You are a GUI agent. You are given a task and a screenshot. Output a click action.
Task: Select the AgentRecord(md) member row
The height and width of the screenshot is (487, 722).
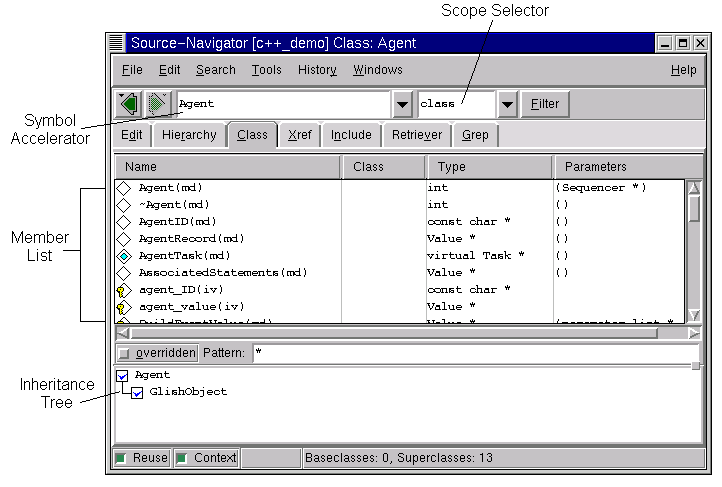pos(400,239)
